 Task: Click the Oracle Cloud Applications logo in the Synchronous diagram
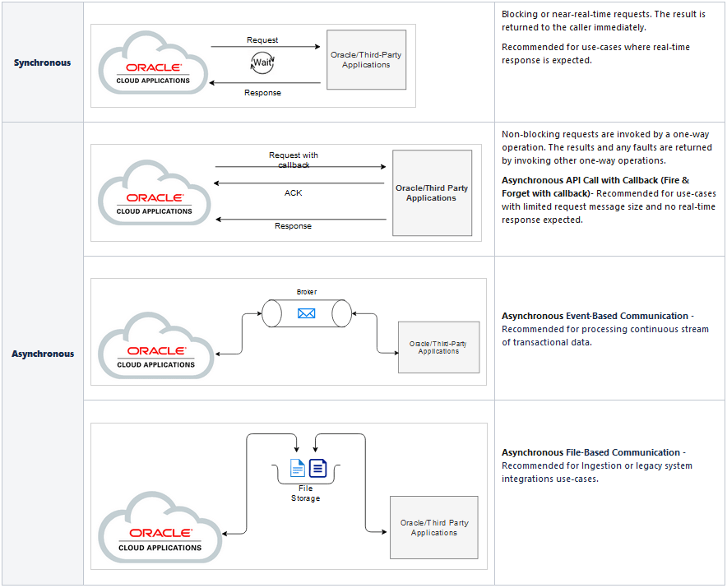[152, 66]
